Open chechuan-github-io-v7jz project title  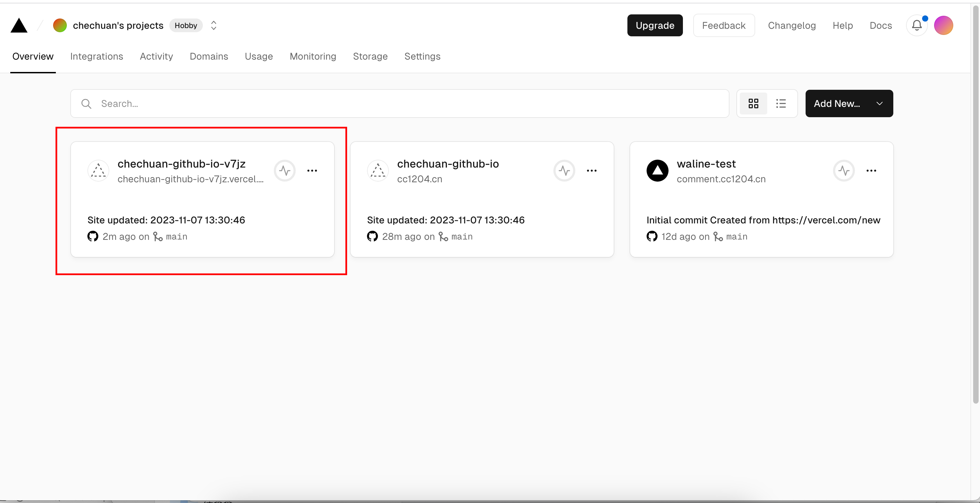182,163
